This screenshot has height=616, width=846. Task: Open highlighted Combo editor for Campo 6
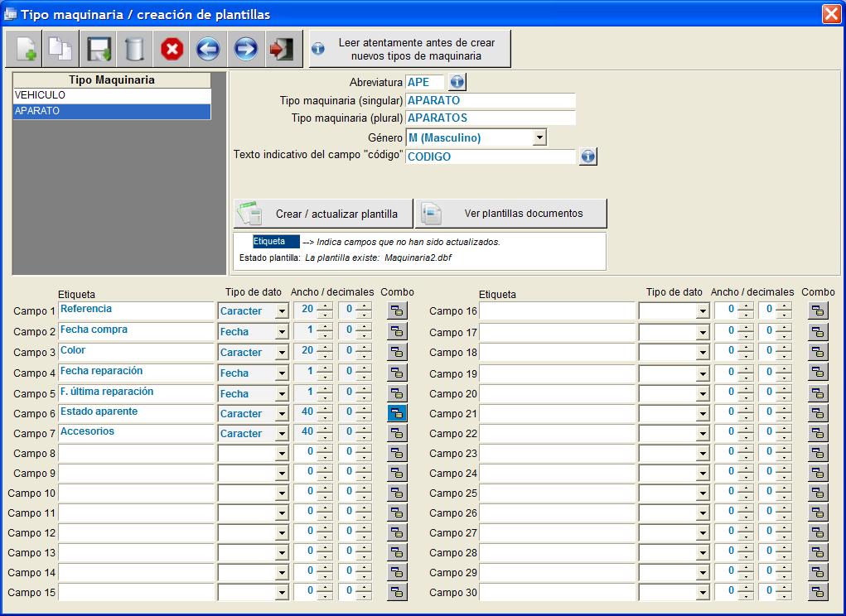click(x=397, y=413)
